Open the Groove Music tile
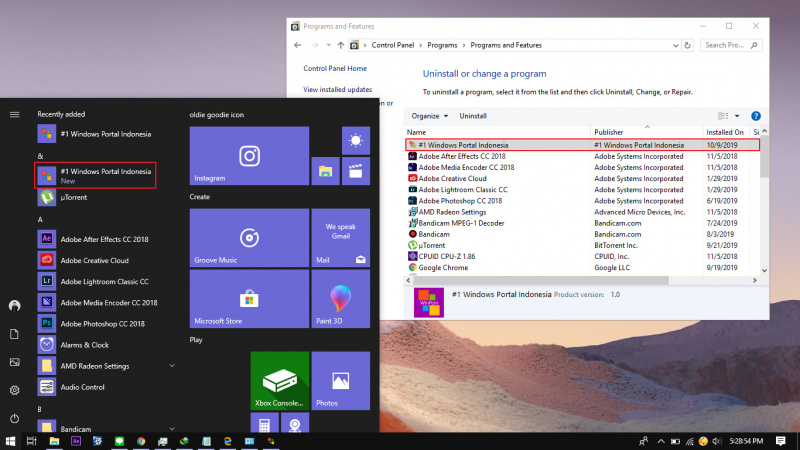This screenshot has width=800, height=450. pos(249,238)
